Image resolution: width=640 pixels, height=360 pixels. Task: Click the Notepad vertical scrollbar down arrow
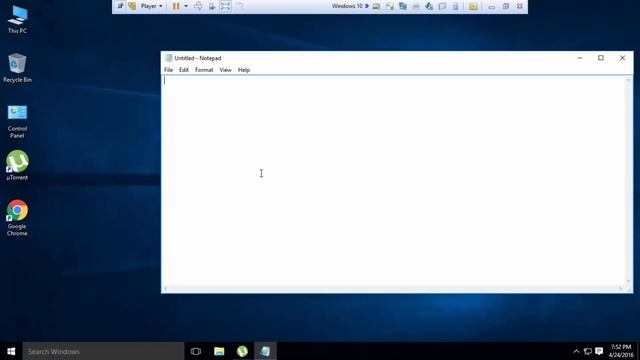pos(629,281)
